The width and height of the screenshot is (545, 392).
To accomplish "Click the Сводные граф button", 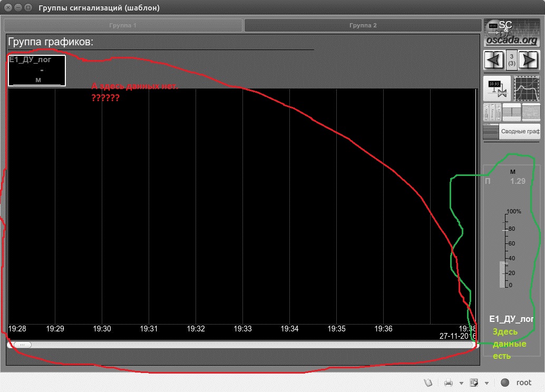I will click(520, 132).
